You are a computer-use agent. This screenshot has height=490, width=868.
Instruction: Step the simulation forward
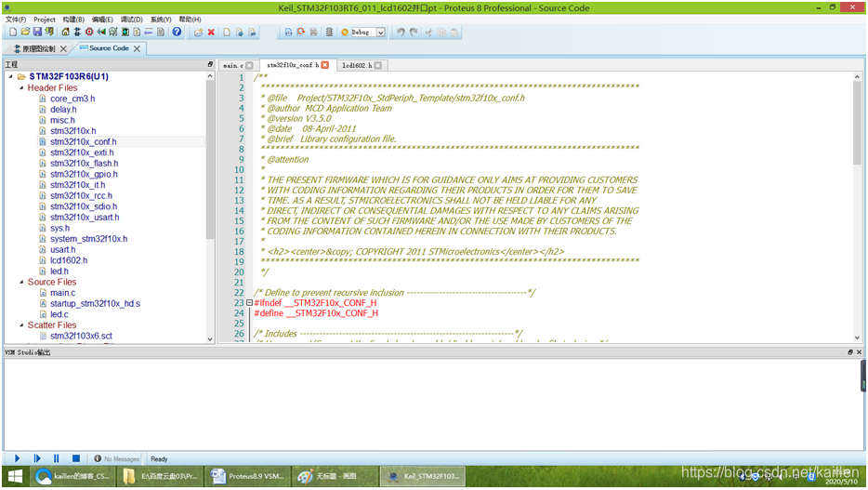click(37, 458)
